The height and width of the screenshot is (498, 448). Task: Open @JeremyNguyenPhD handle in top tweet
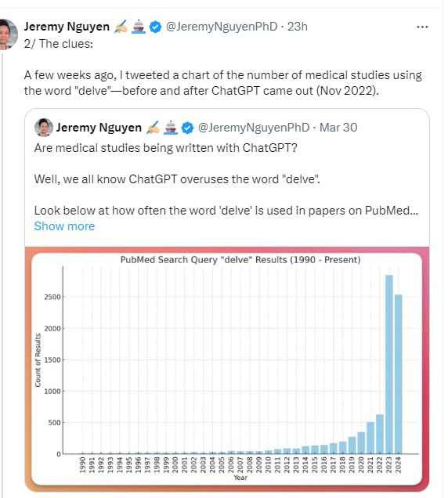coord(222,27)
